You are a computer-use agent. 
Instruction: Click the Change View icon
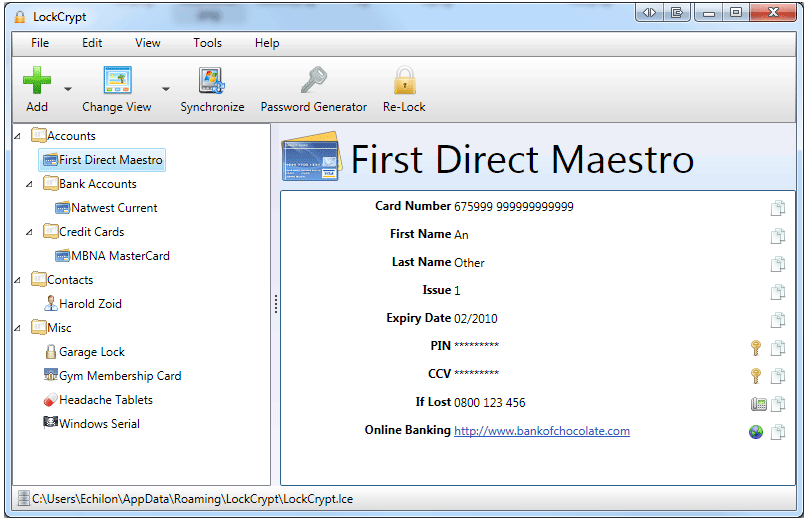coord(117,80)
